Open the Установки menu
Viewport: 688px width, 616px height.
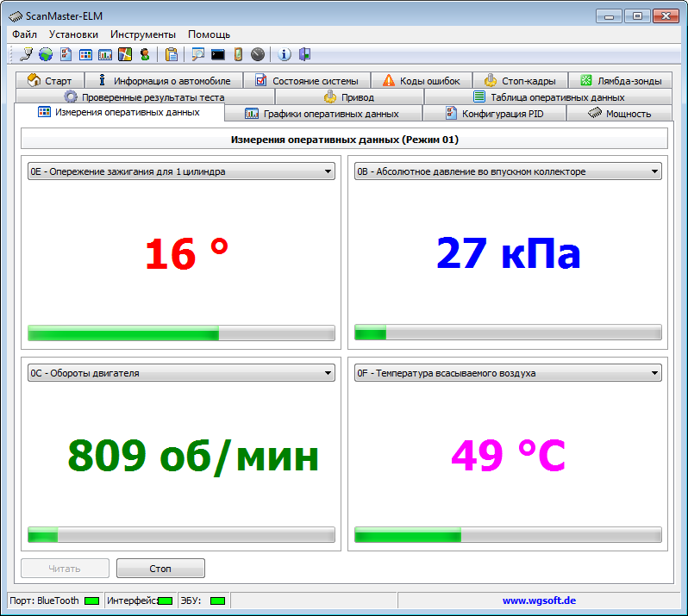[x=73, y=34]
